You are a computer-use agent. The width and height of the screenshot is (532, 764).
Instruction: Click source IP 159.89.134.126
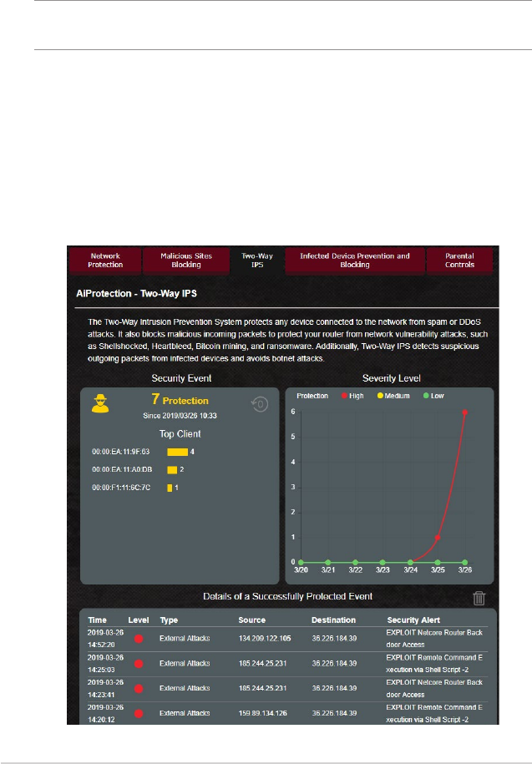[262, 713]
